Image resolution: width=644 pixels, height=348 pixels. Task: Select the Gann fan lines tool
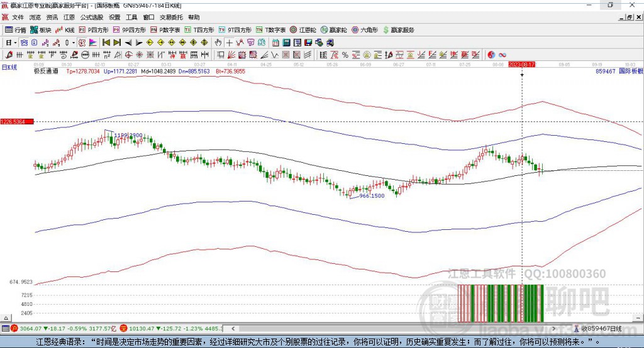click(x=231, y=55)
